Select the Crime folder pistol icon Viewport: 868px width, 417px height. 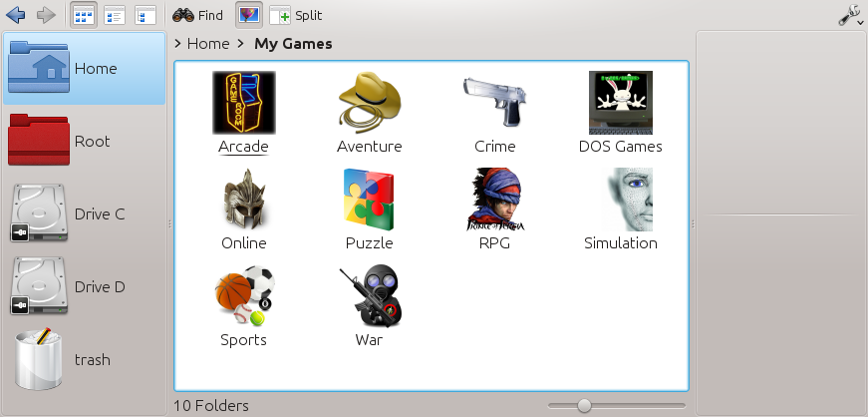494,102
